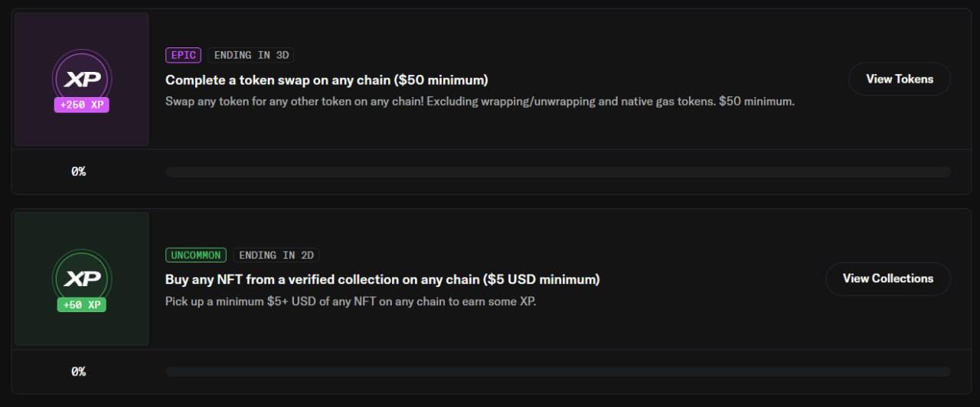The width and height of the screenshot is (980, 407).
Task: Click the 0% label on NFT quest
Action: [79, 371]
